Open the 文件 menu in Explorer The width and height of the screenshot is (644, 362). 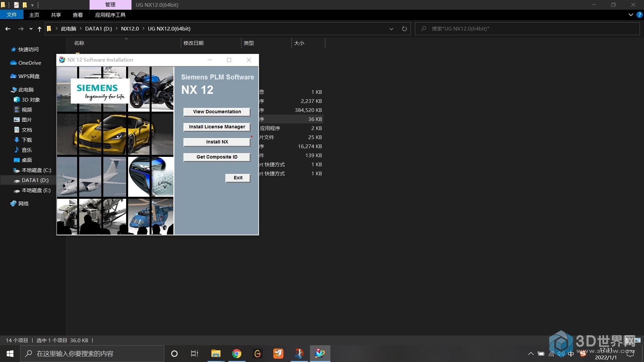point(12,15)
